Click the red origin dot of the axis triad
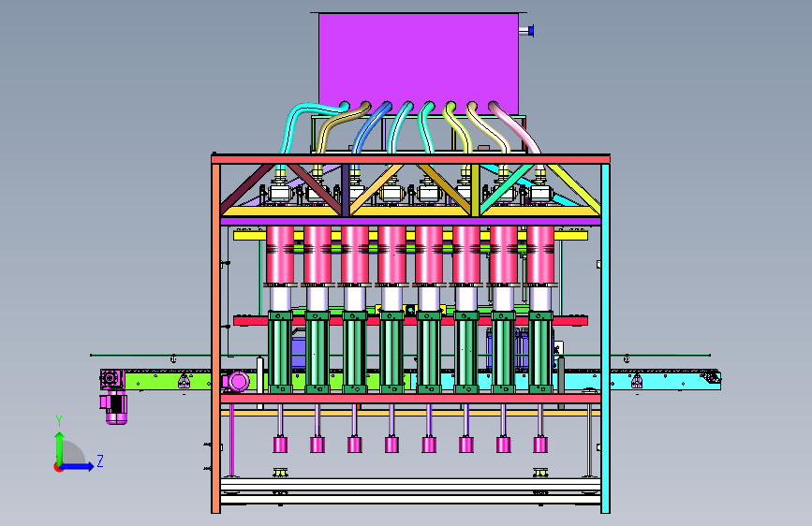 pos(58,467)
